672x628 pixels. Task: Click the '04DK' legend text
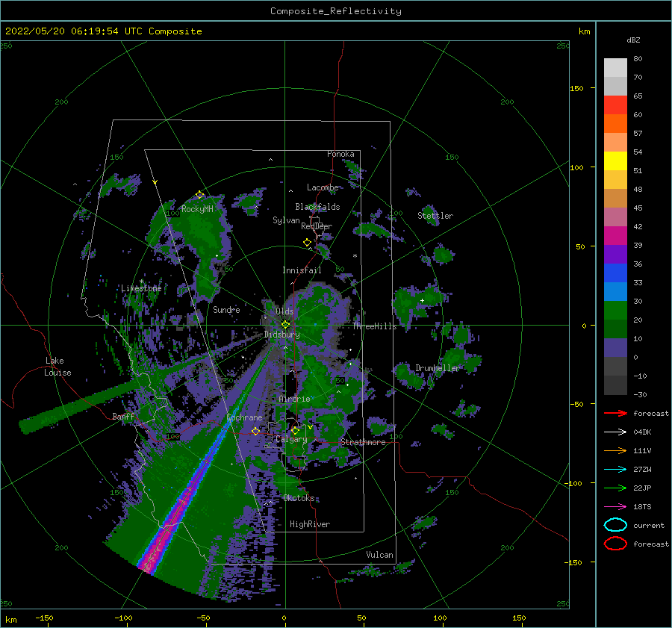pyautogui.click(x=642, y=432)
